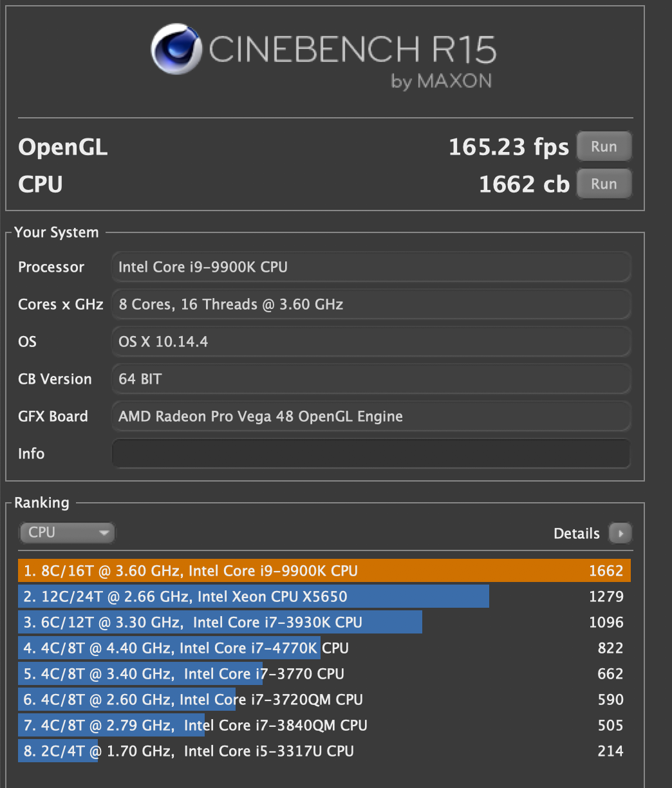
Task: Click the Cores x GHz field
Action: pos(371,304)
